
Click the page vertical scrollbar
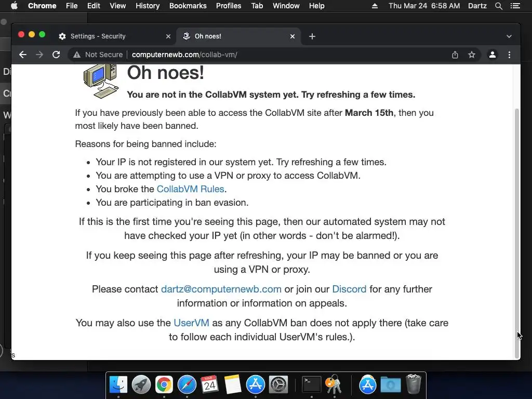(x=517, y=233)
